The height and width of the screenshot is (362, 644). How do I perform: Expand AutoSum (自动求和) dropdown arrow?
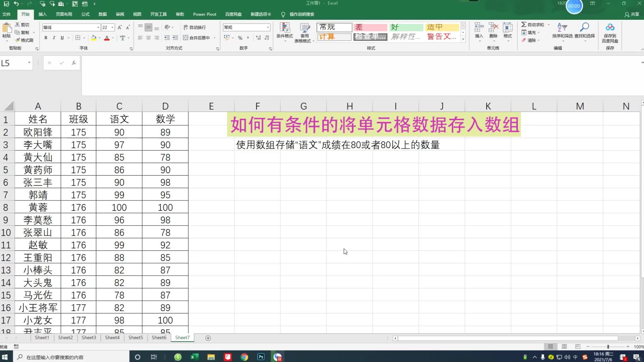pyautogui.click(x=549, y=25)
